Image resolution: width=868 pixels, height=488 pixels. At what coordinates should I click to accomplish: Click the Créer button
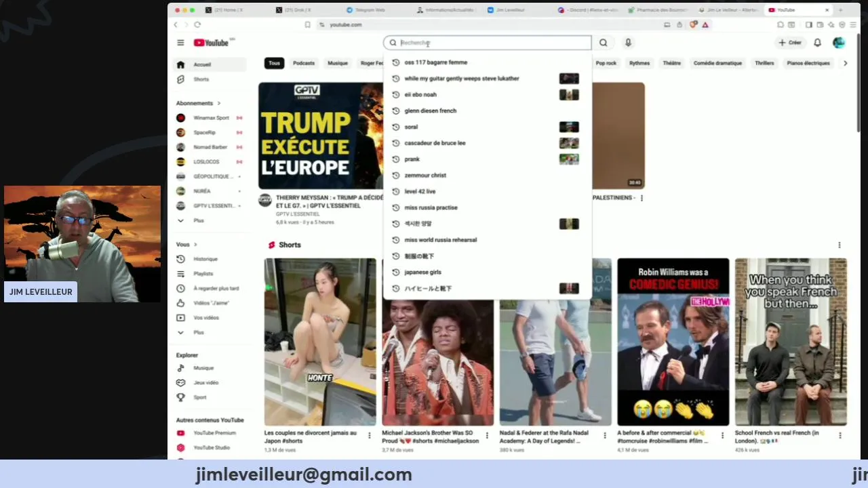pos(790,43)
